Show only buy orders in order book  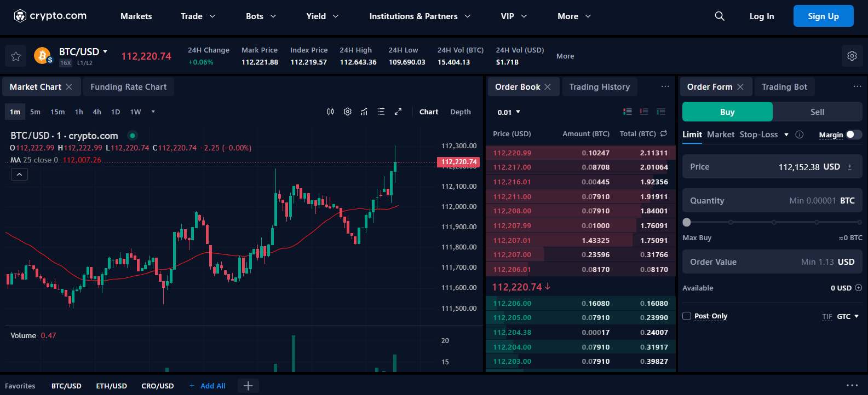tap(661, 112)
